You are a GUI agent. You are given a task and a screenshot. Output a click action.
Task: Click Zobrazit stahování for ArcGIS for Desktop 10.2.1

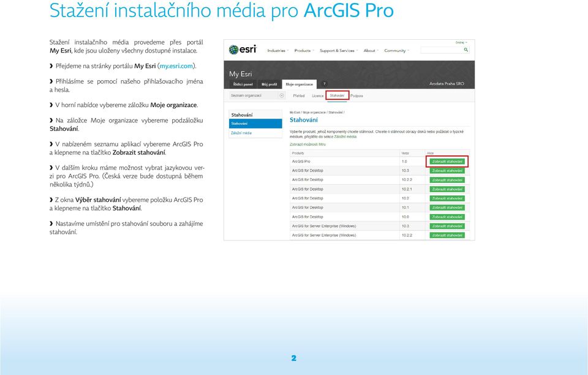pos(447,189)
